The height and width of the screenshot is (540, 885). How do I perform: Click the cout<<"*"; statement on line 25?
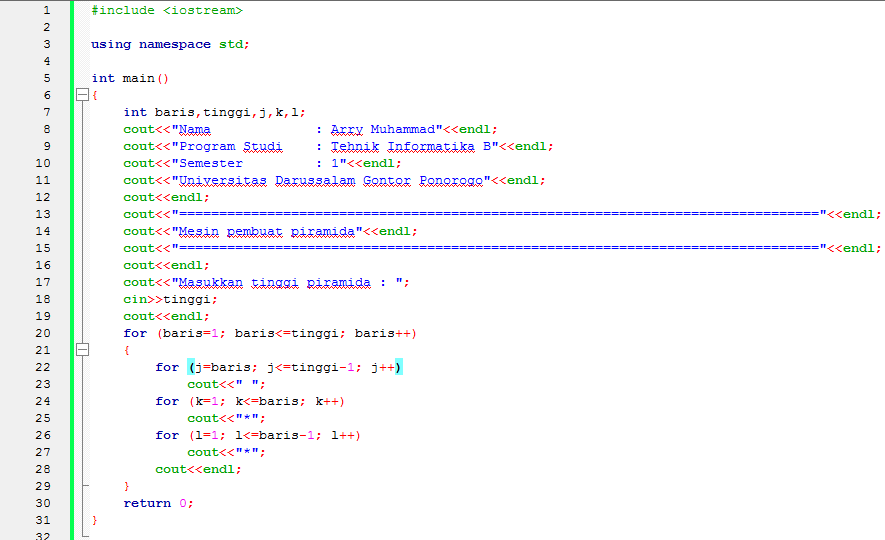(x=226, y=418)
